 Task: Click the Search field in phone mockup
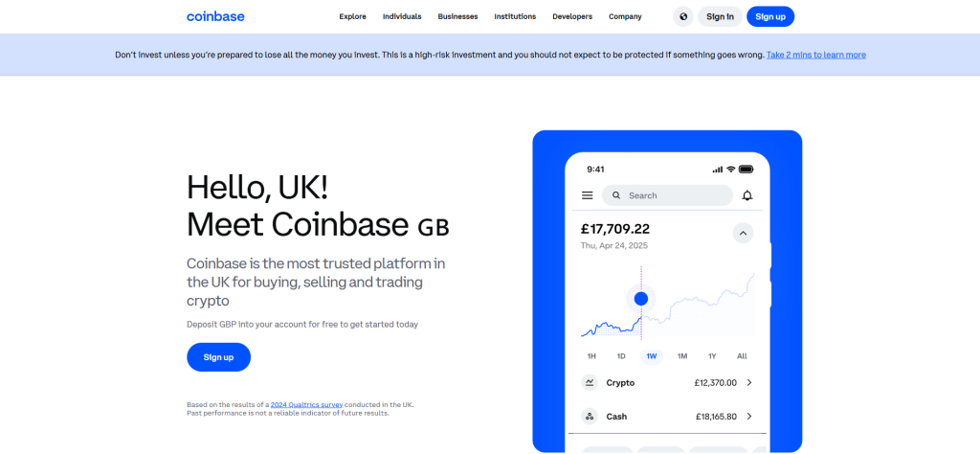667,195
